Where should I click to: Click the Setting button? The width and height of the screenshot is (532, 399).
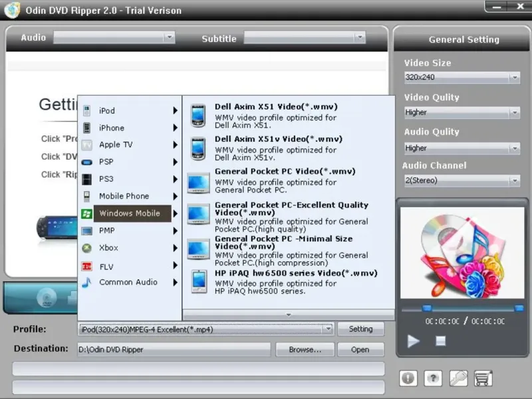click(x=360, y=329)
